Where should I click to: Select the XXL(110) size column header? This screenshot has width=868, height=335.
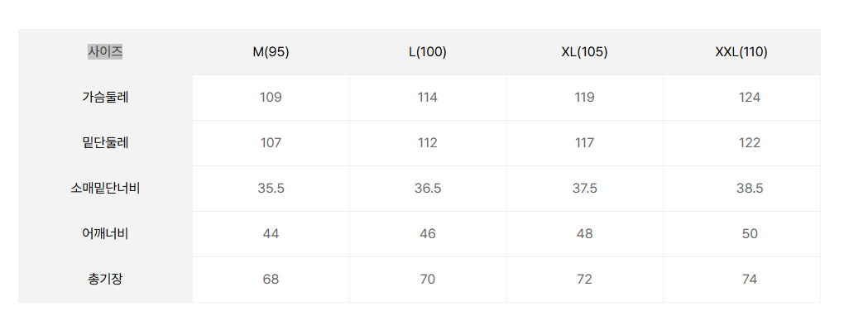741,52
